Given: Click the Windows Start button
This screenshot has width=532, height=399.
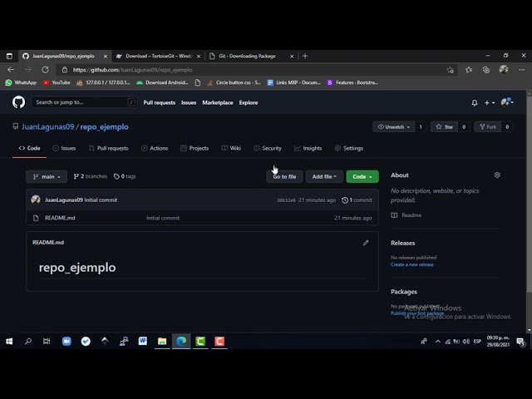Looking at the screenshot, I should (x=9, y=342).
